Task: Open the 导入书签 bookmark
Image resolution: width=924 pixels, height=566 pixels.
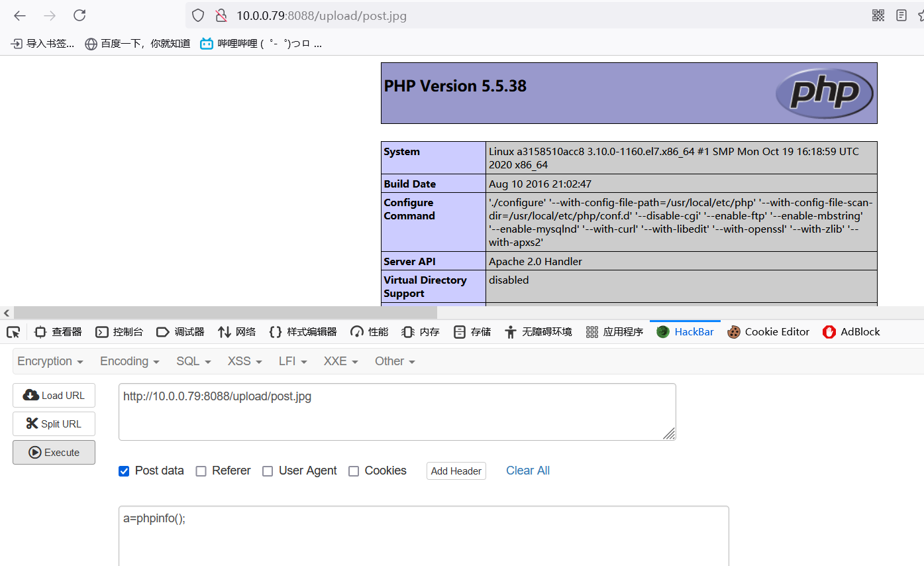Action: (42, 44)
